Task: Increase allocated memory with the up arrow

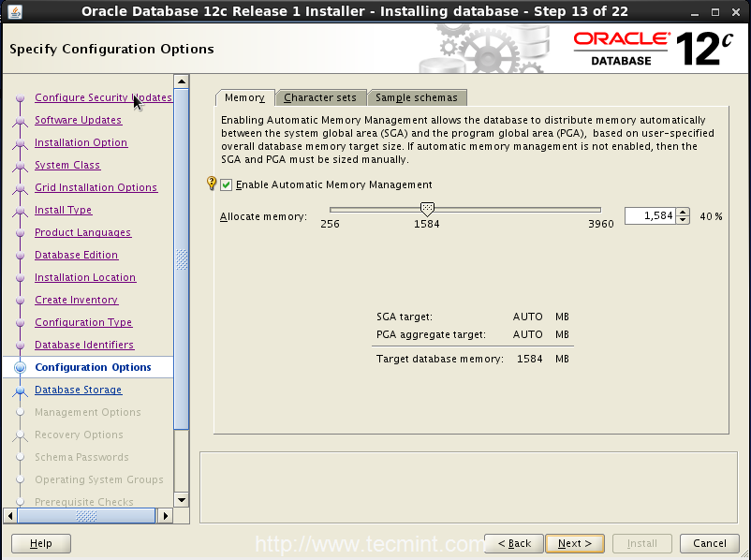Action: tap(683, 212)
